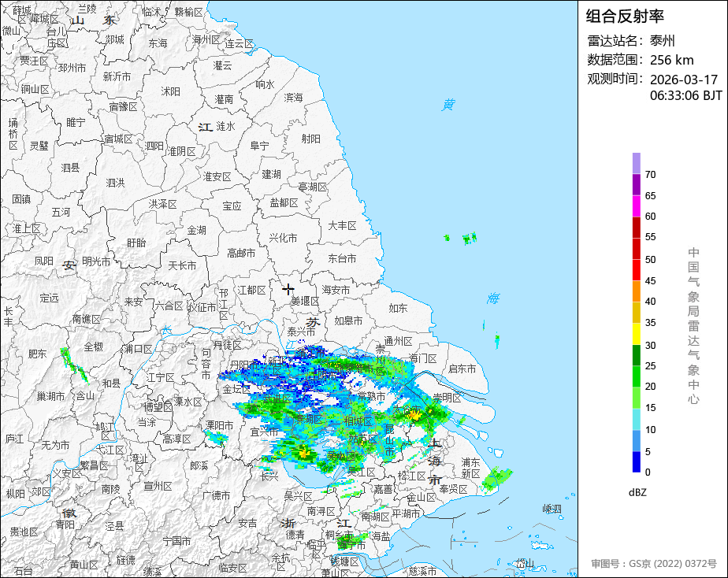Click the 建湖 map label
Image resolution: width=728 pixels, height=578 pixels.
271,174
